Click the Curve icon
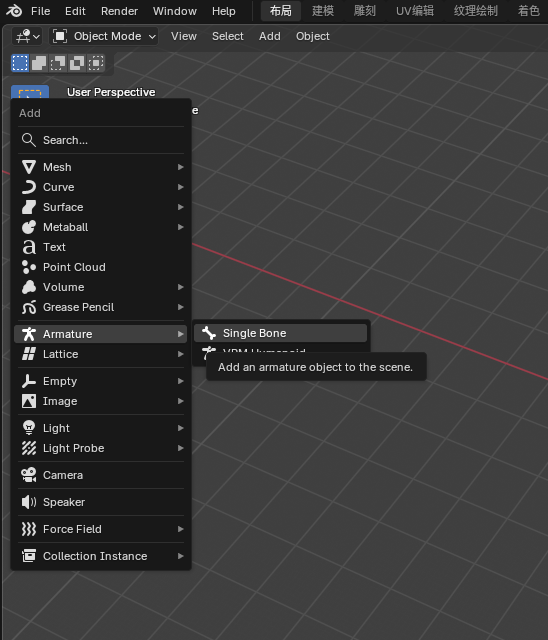 click(29, 187)
